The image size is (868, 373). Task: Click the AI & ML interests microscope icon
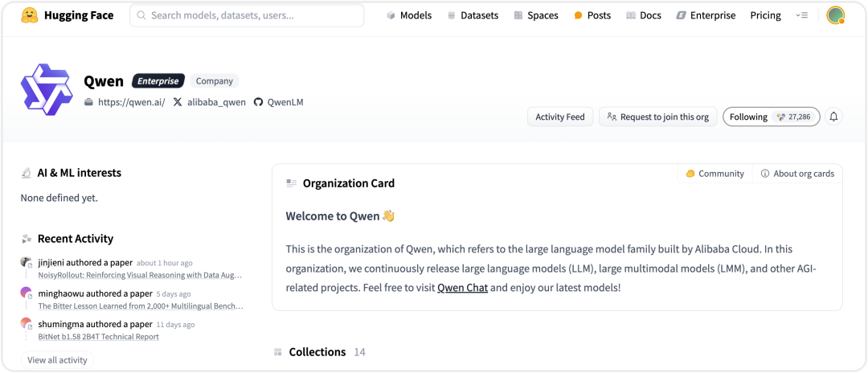(x=26, y=173)
